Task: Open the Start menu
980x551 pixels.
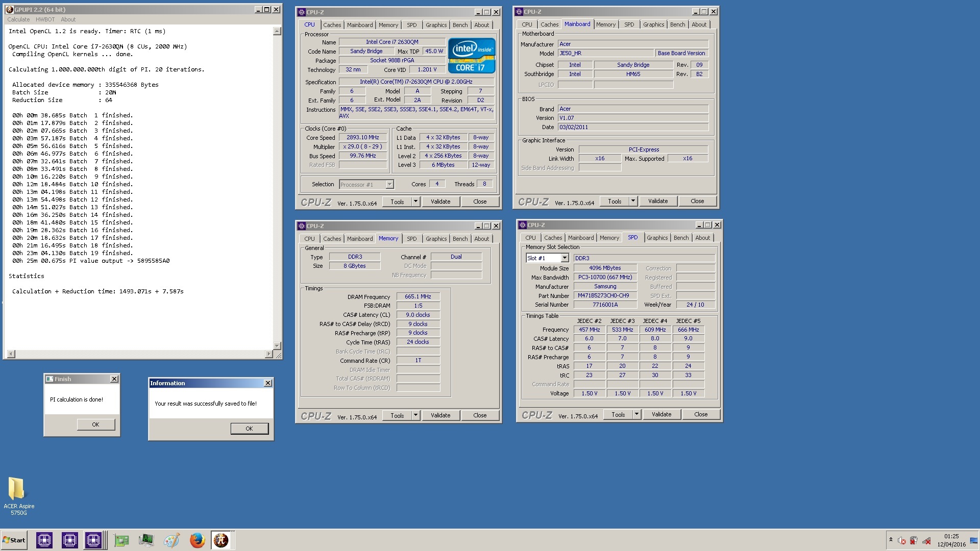Action: pos(14,540)
